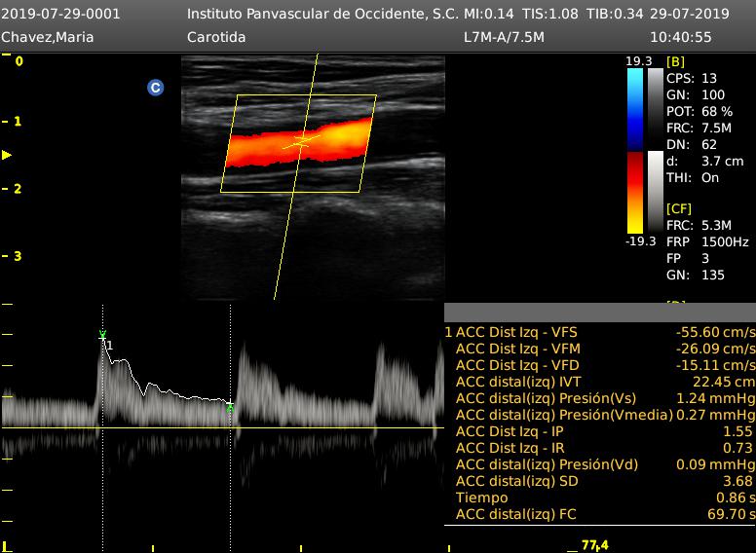756x553 pixels.
Task: Click the TIB:0.34 index value
Action: (x=614, y=14)
